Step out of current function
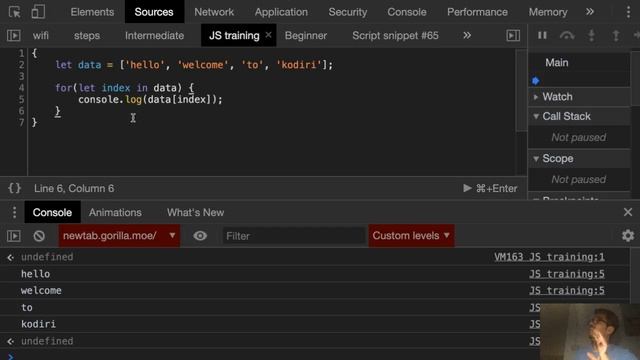This screenshot has height=360, width=640. (616, 36)
